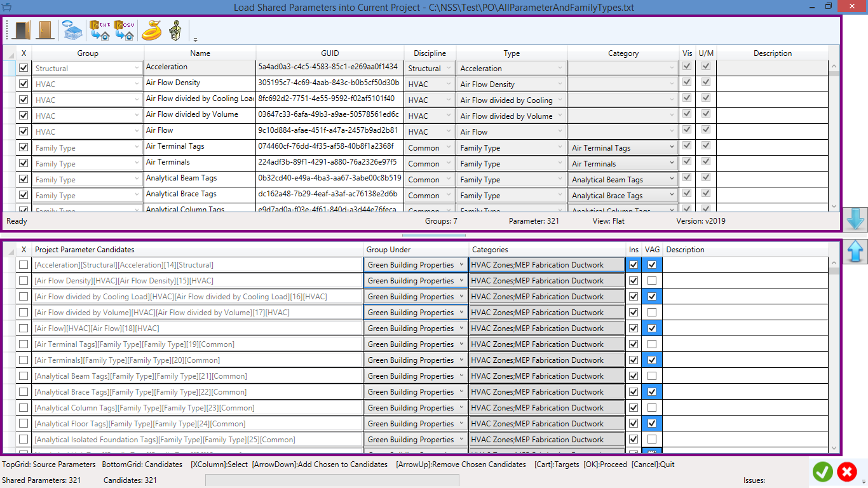The height and width of the screenshot is (488, 868).
Task: Click the top grid select-all corner cell
Action: [x=10, y=53]
